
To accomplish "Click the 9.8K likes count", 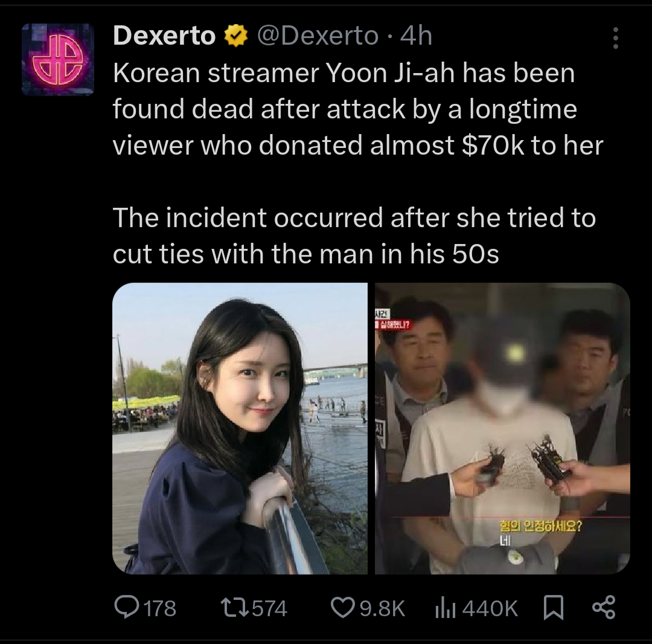I will [382, 608].
